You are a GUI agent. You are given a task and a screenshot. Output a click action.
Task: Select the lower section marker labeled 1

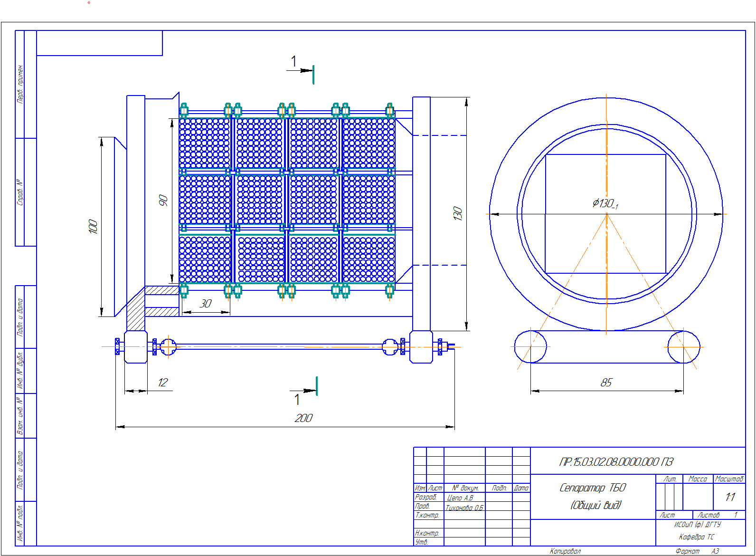click(x=297, y=399)
